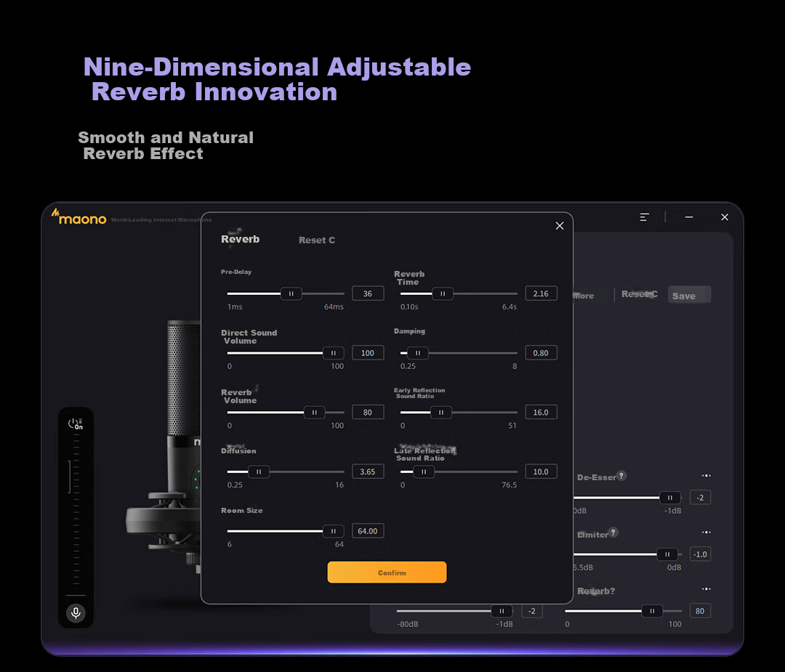Open Reverb more options dots in main window

coord(706,589)
